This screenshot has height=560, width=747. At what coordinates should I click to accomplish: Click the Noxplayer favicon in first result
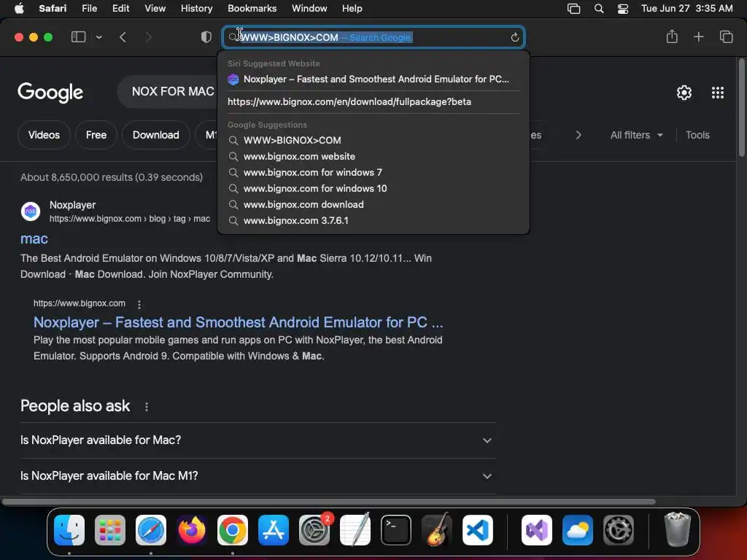coord(31,211)
